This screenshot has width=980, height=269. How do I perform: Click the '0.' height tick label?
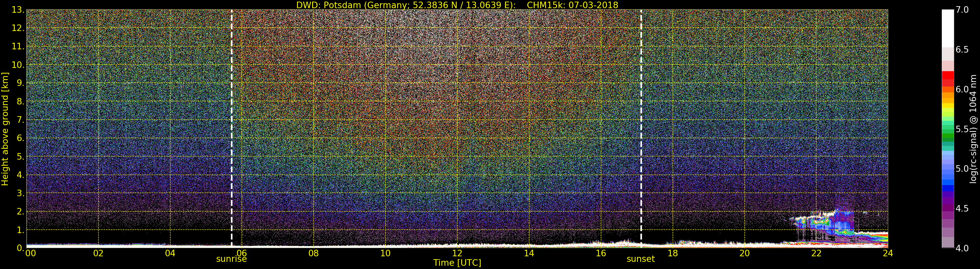tap(21, 248)
